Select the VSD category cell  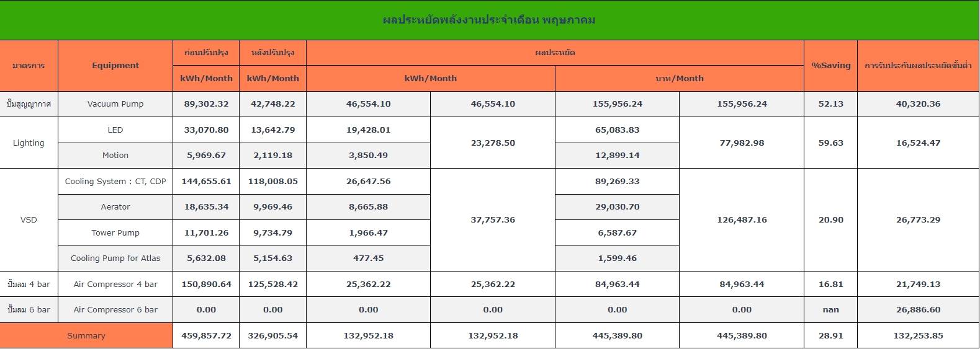29,220
